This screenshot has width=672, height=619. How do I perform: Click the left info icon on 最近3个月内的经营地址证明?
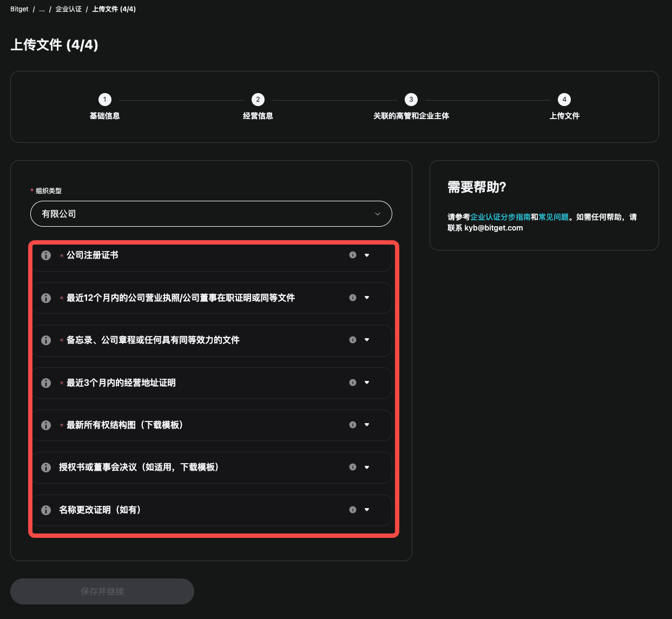(46, 383)
